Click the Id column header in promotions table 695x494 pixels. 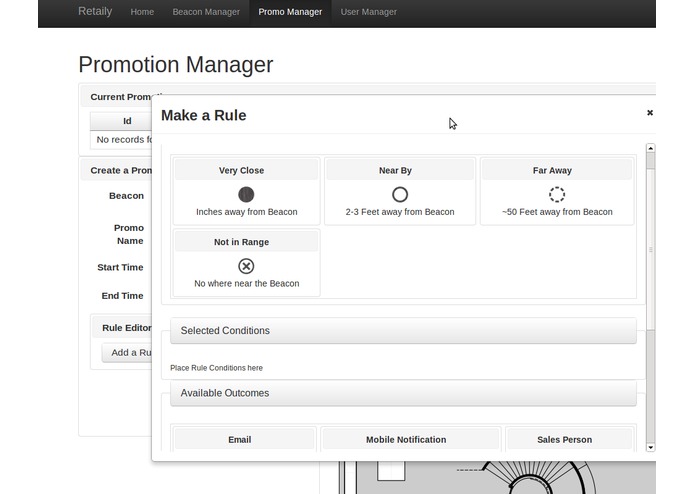click(x=121, y=121)
